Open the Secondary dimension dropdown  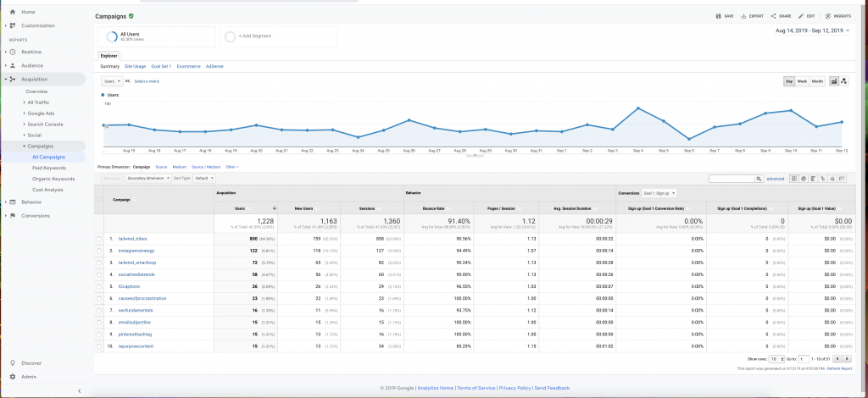click(x=148, y=179)
